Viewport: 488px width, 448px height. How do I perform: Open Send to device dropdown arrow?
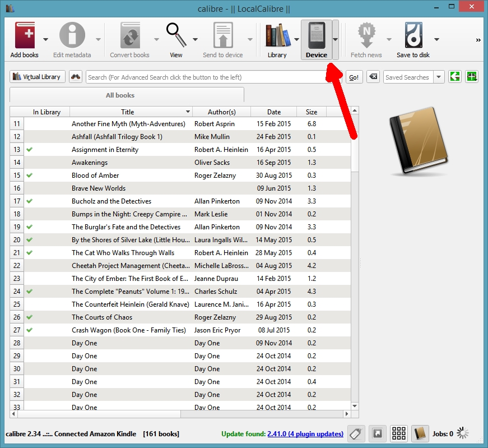(250, 40)
